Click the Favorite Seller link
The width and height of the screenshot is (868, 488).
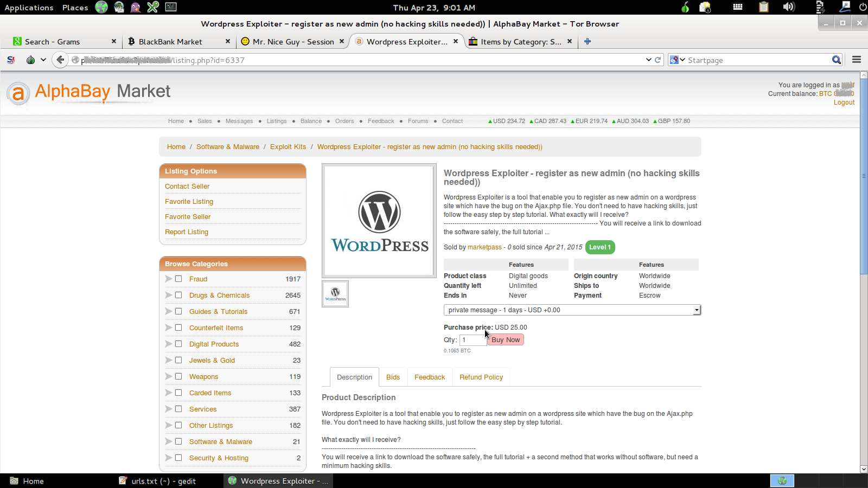click(x=188, y=216)
